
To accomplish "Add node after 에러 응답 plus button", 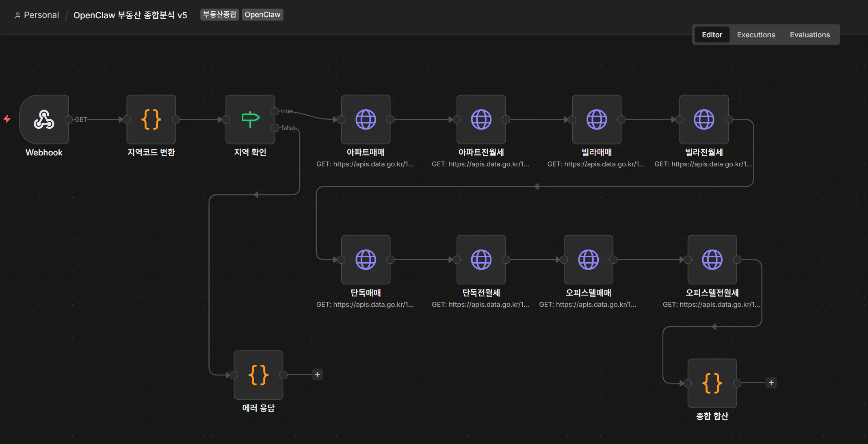I will 318,375.
